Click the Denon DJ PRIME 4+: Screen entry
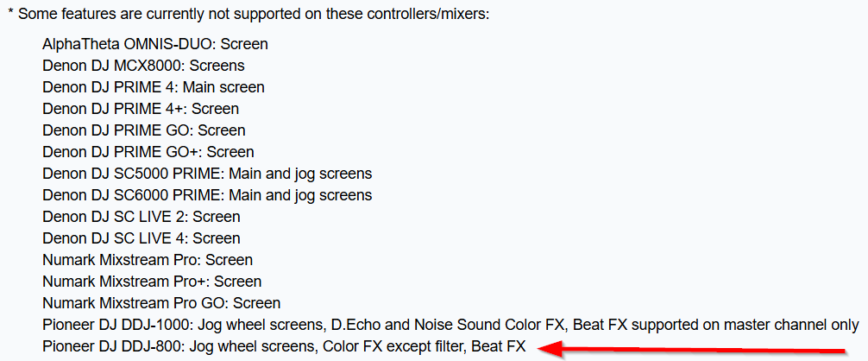 (141, 109)
